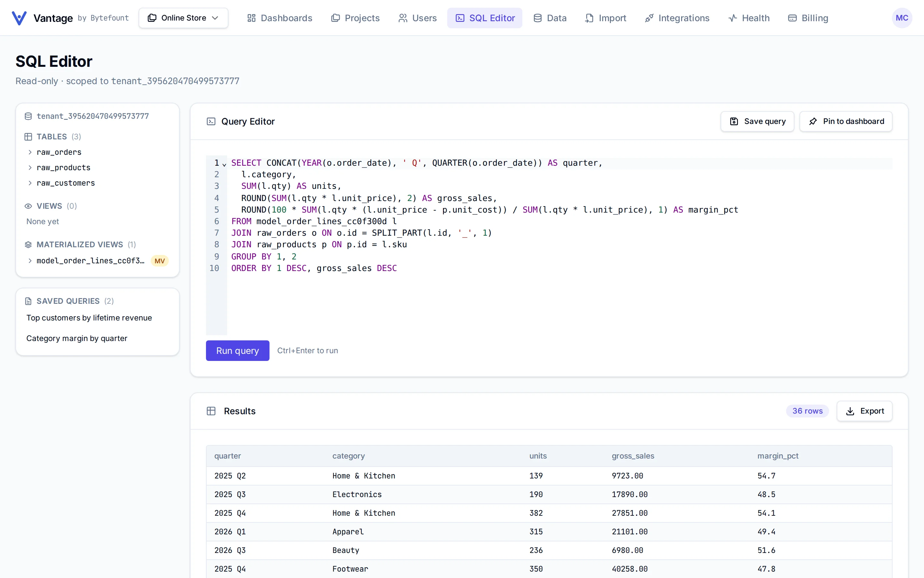Viewport: 924px width, 578px height.
Task: Switch to the Users tab
Action: point(417,18)
